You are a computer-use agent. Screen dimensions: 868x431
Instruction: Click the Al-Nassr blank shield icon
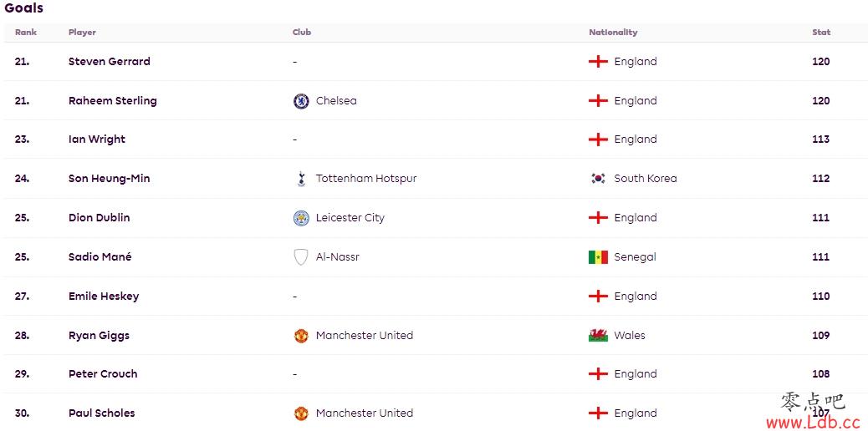[300, 257]
